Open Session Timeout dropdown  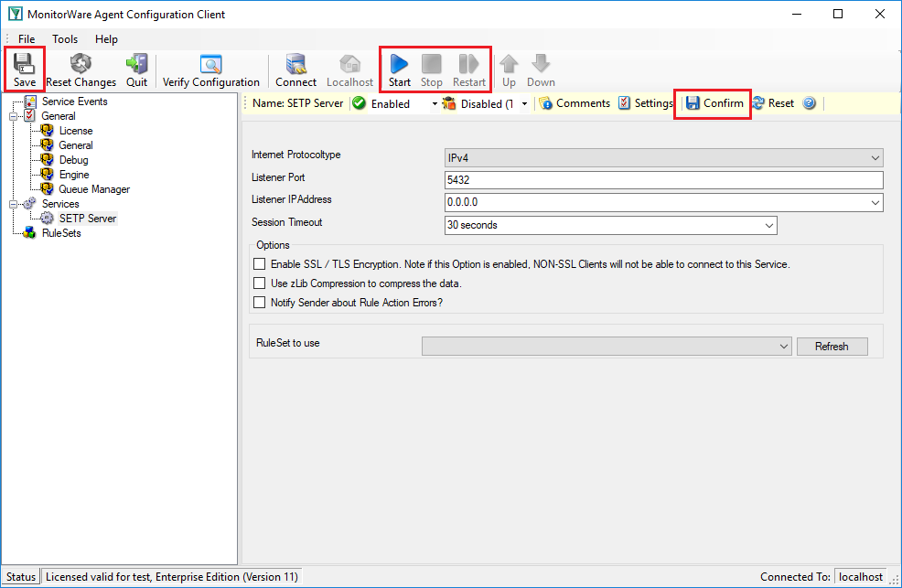tap(769, 225)
